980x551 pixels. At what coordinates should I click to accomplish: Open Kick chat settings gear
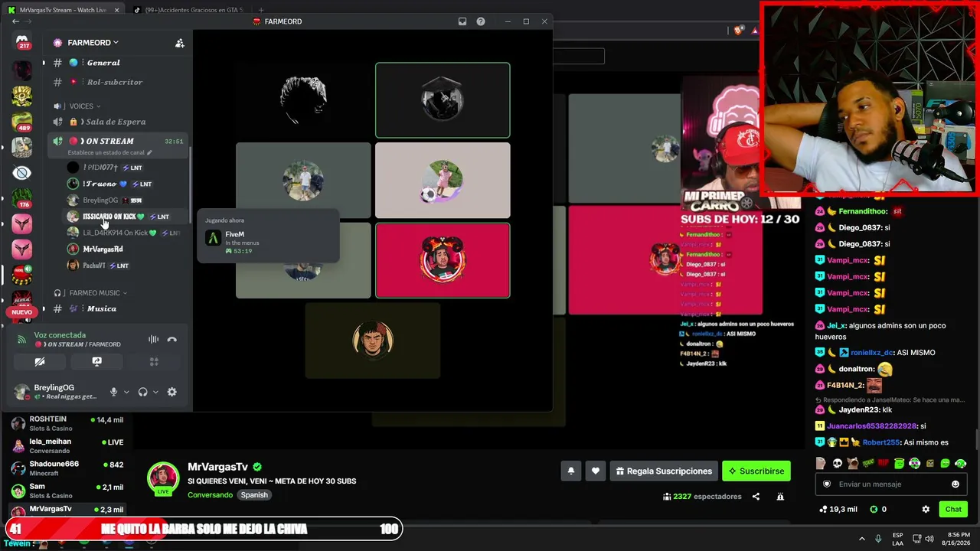coord(926,509)
